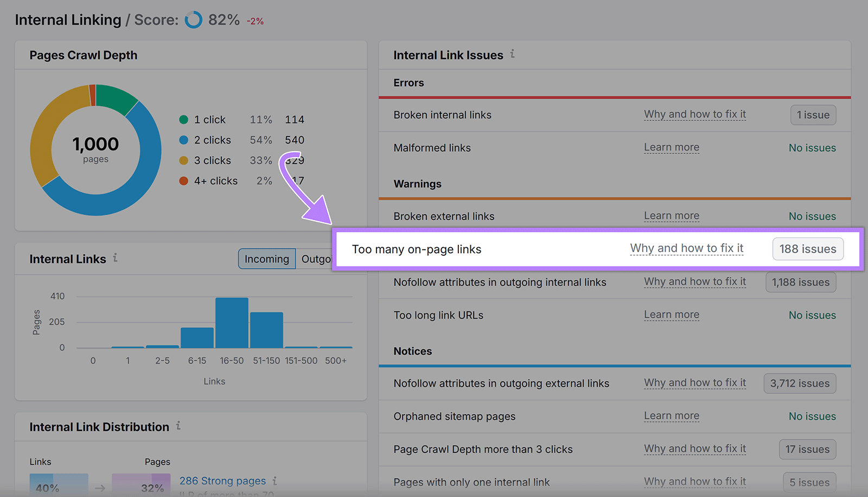Open the 286 Strong pages link
Screen dimensions: 868x497
[222, 481]
